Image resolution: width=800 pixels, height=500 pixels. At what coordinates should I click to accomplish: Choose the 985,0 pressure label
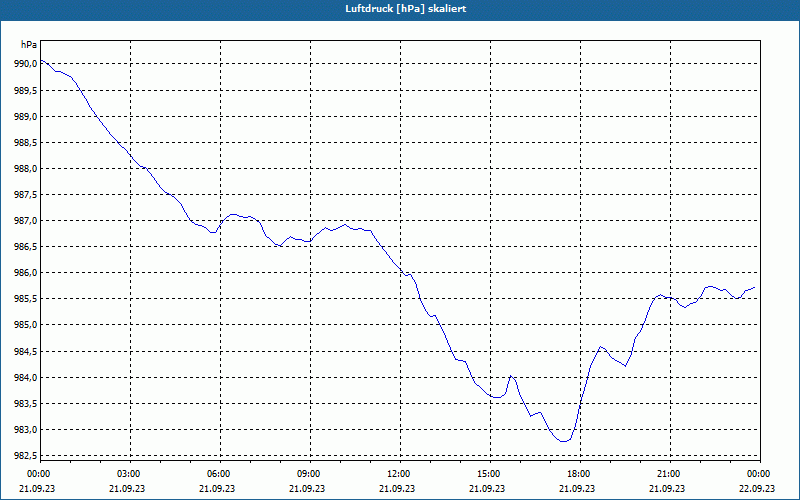(x=26, y=324)
